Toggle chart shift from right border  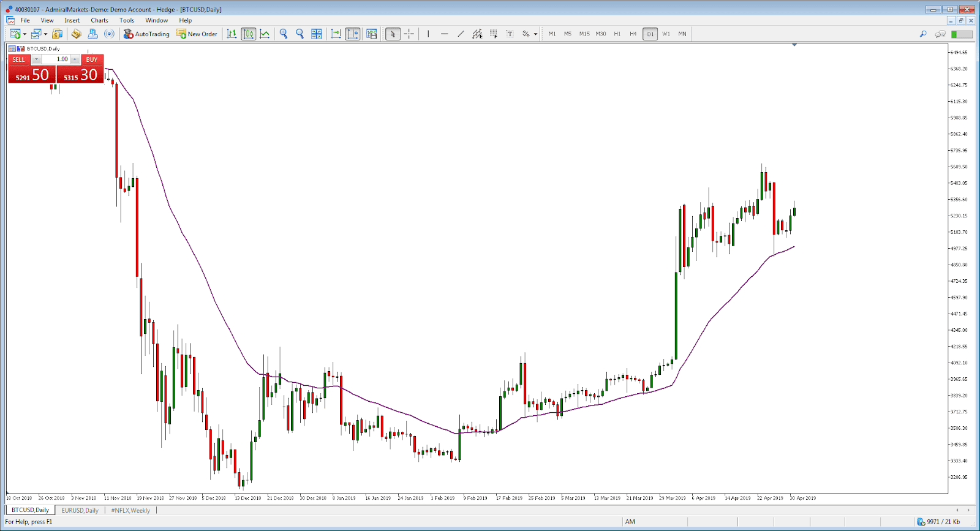pyautogui.click(x=353, y=34)
